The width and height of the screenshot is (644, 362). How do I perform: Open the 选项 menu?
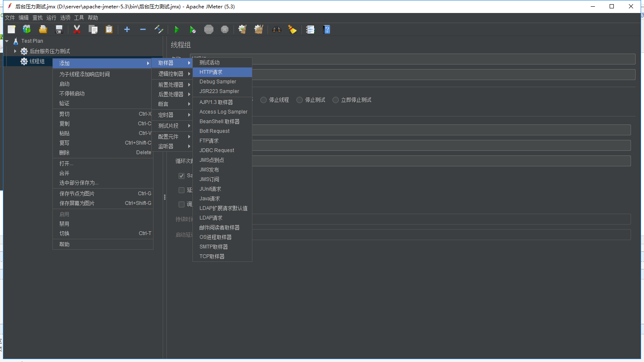(65, 18)
